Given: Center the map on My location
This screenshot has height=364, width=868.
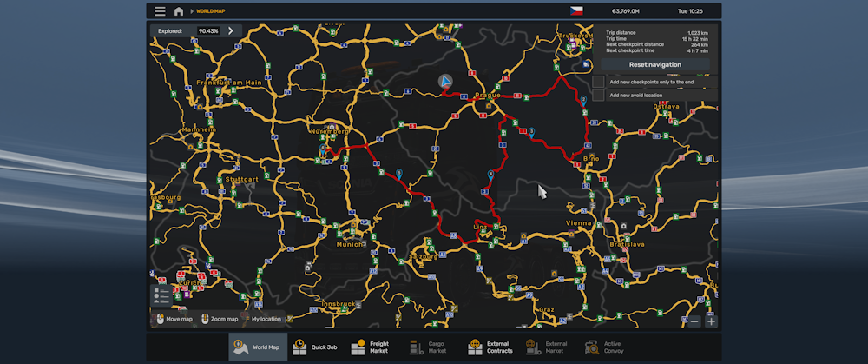Looking at the screenshot, I should click(263, 319).
